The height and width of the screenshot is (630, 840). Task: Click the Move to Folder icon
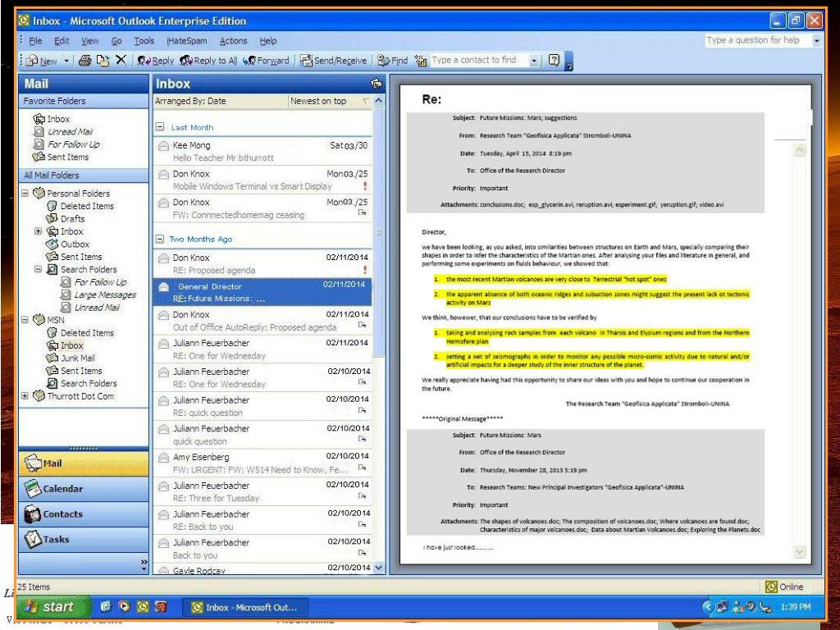pos(103,61)
